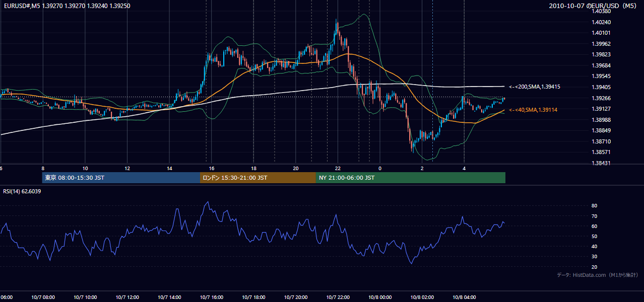Click hour label 12 under price chart
The image size is (644, 302).
pos(127,168)
